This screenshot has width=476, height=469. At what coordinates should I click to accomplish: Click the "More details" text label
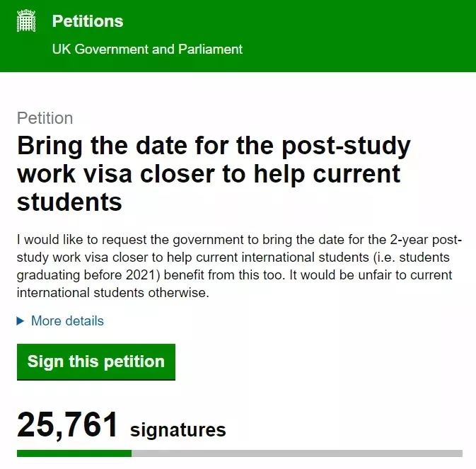pos(67,321)
